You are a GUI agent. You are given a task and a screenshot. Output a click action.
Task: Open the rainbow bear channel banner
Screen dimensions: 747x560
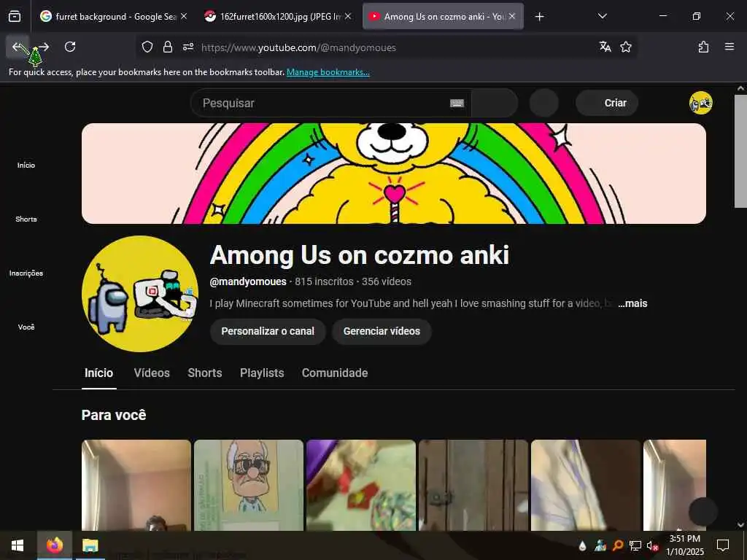393,174
